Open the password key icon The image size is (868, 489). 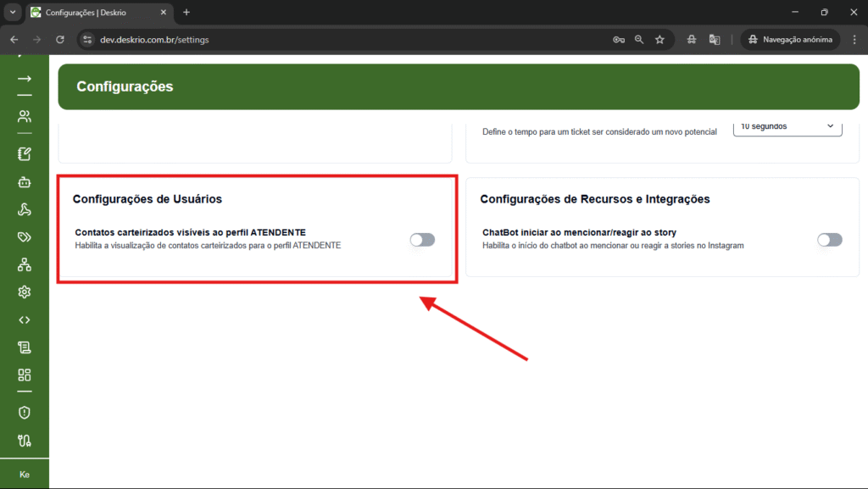pyautogui.click(x=619, y=40)
